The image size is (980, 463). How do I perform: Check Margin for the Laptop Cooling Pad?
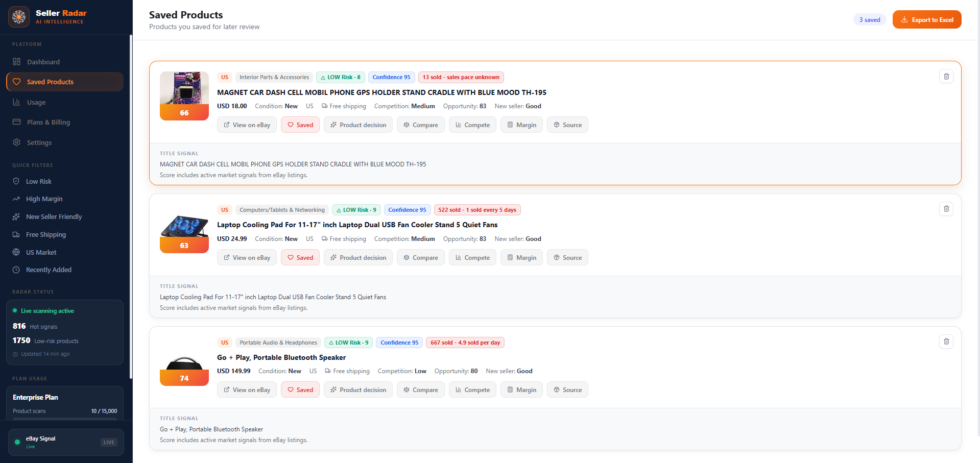click(521, 257)
